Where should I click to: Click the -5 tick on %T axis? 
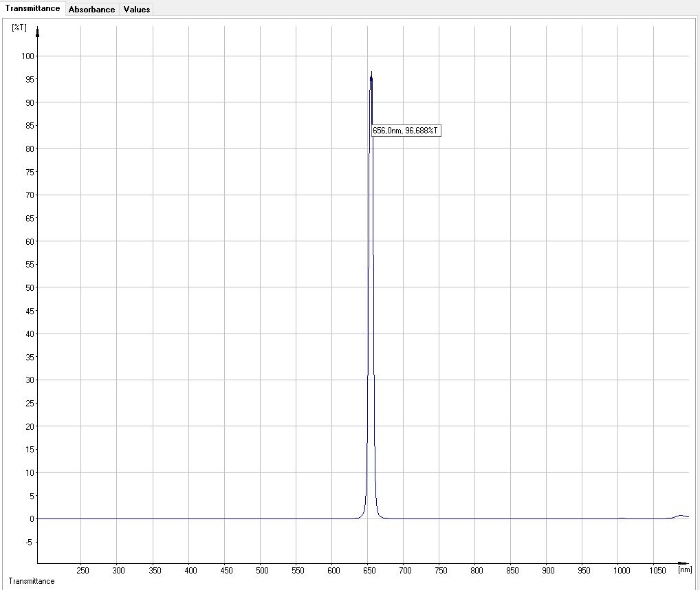[30, 543]
